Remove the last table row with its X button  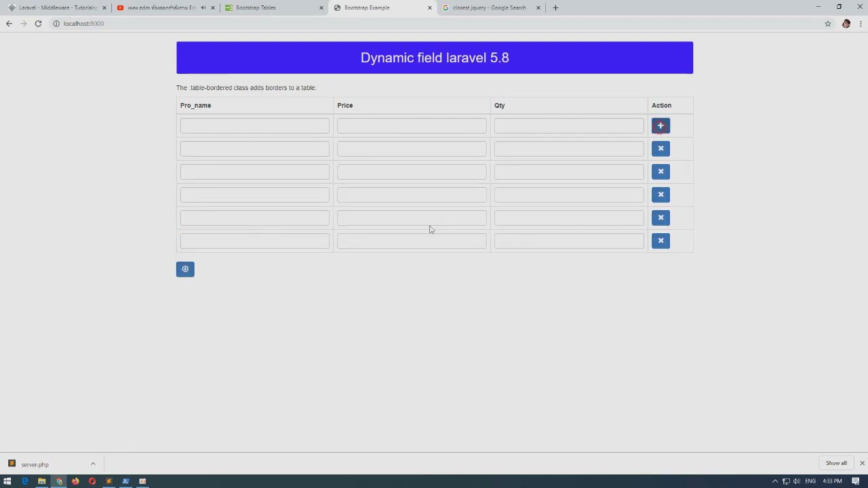(x=660, y=241)
